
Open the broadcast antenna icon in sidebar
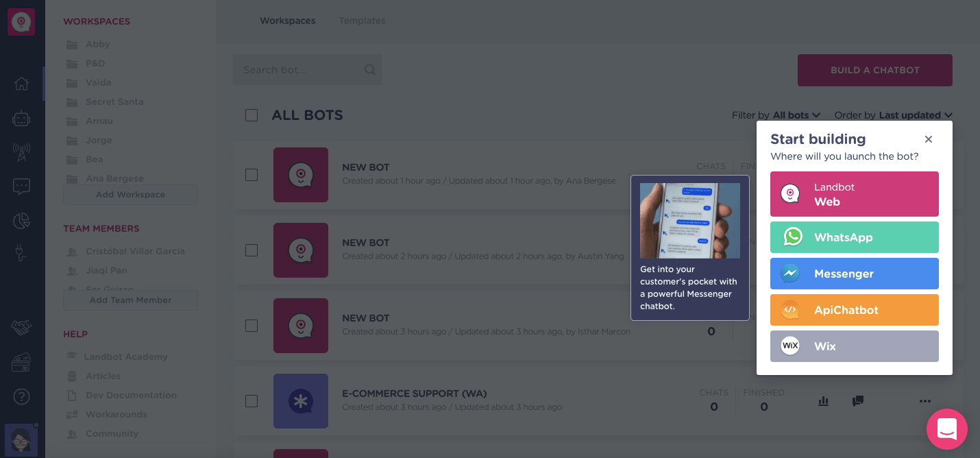coord(21,152)
